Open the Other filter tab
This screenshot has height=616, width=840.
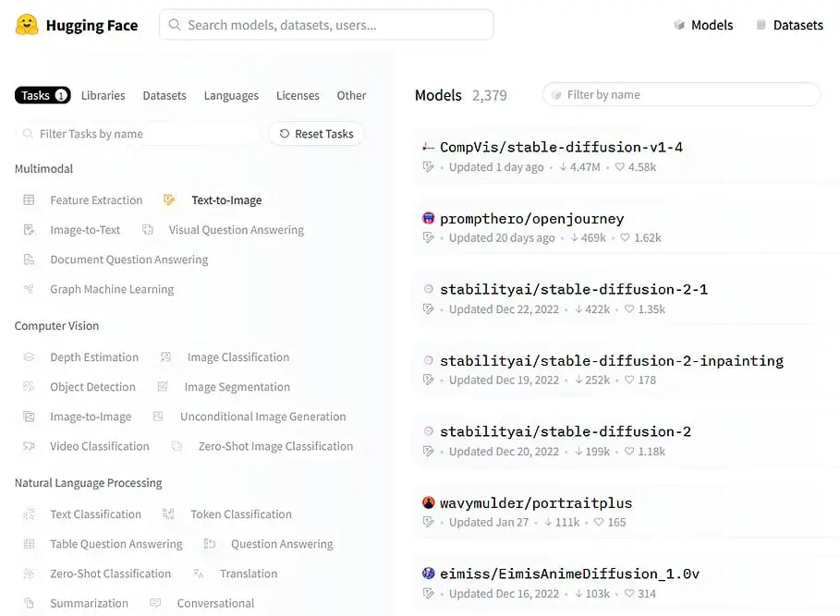(351, 95)
